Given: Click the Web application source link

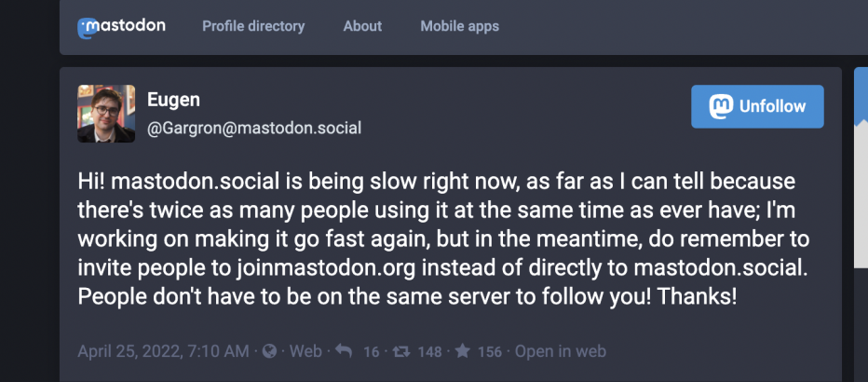Looking at the screenshot, I should (x=305, y=351).
